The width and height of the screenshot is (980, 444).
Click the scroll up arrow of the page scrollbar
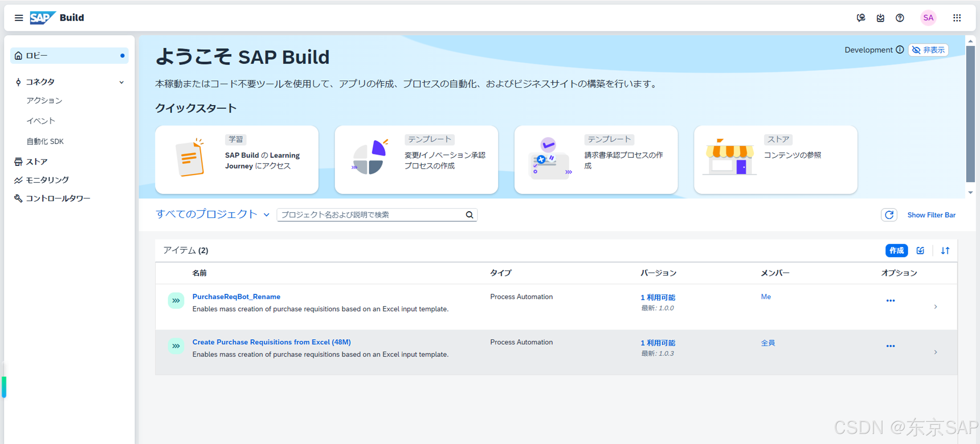(971, 41)
